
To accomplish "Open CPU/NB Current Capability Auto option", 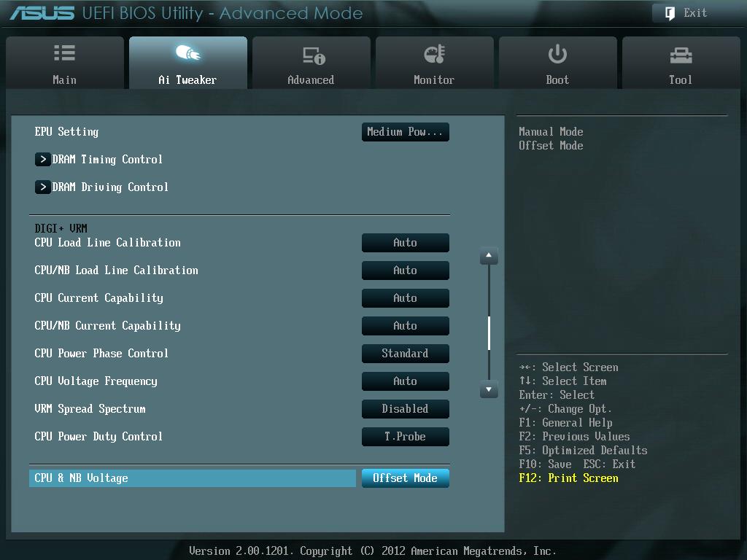I will pyautogui.click(x=406, y=326).
